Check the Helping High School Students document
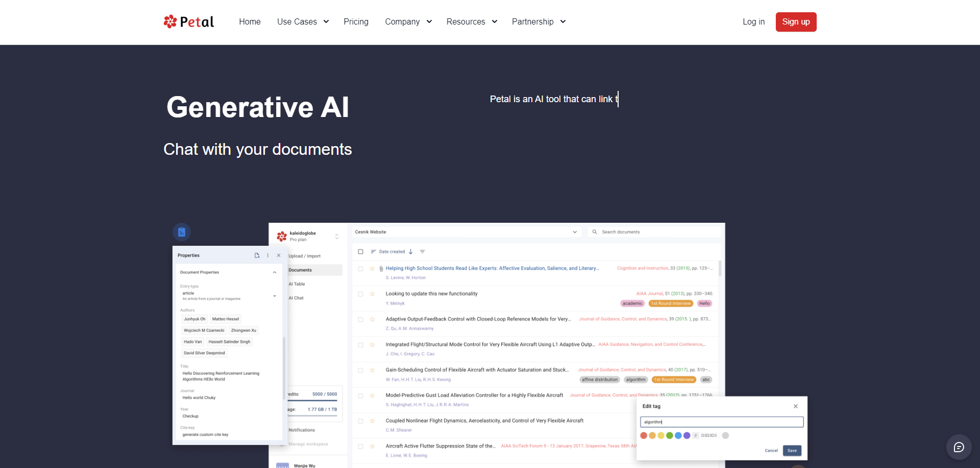Screen dimensions: 980x468 [360, 269]
